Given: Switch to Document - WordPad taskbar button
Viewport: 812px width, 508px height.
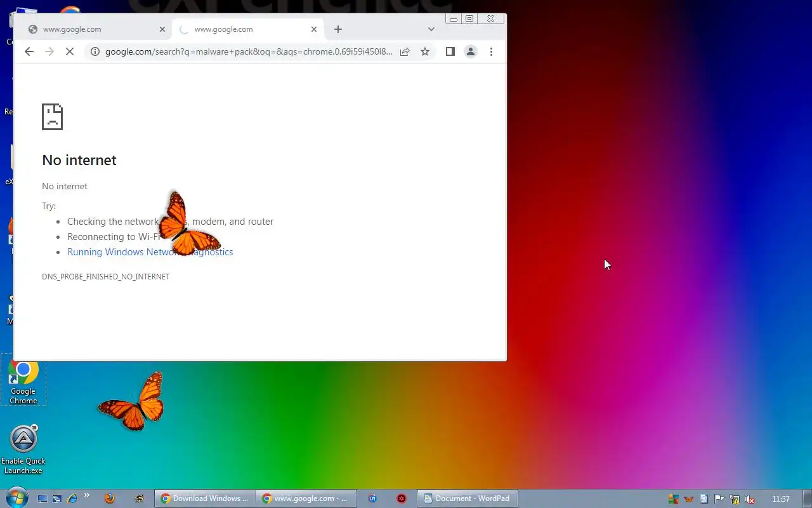Looking at the screenshot, I should coord(467,499).
